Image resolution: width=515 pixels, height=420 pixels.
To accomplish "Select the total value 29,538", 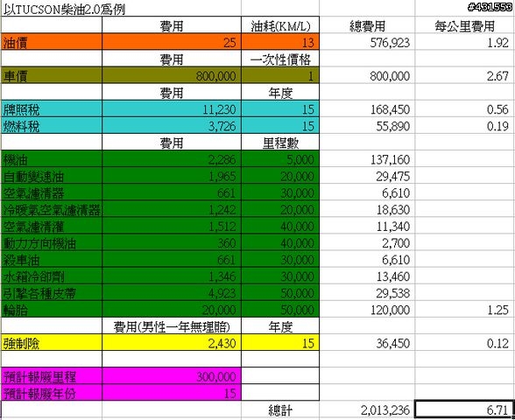I will pos(367,293).
